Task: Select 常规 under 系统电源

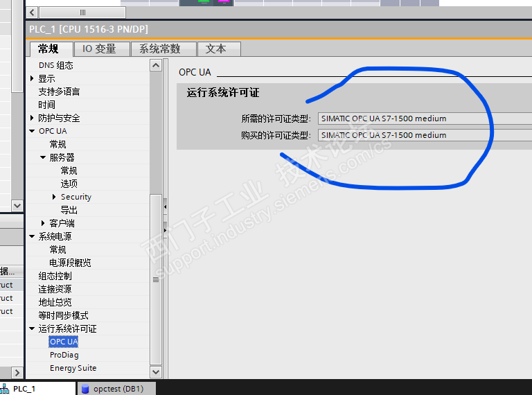Action: click(57, 249)
